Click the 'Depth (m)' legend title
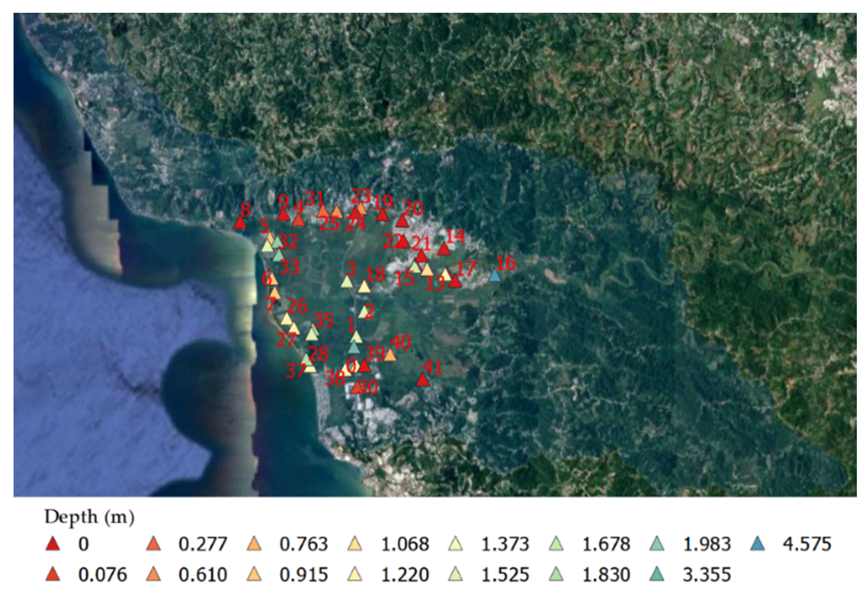This screenshot has height=597, width=868. point(89,517)
